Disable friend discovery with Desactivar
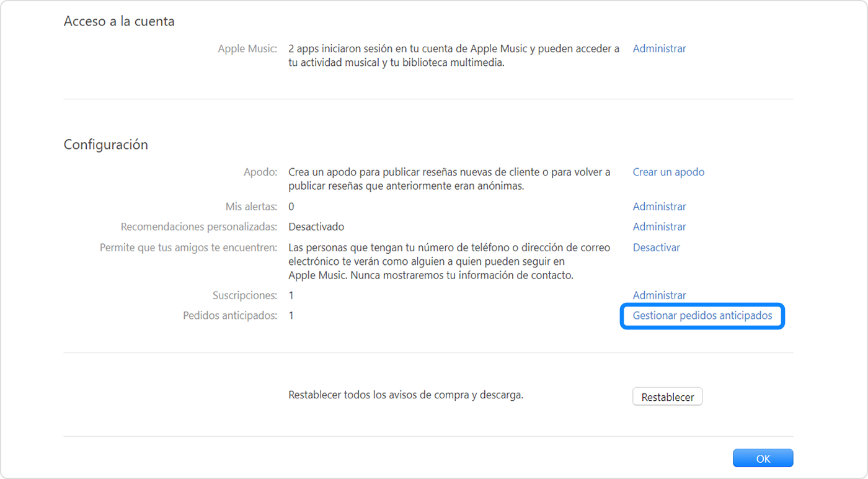This screenshot has height=479, width=868. tap(657, 247)
